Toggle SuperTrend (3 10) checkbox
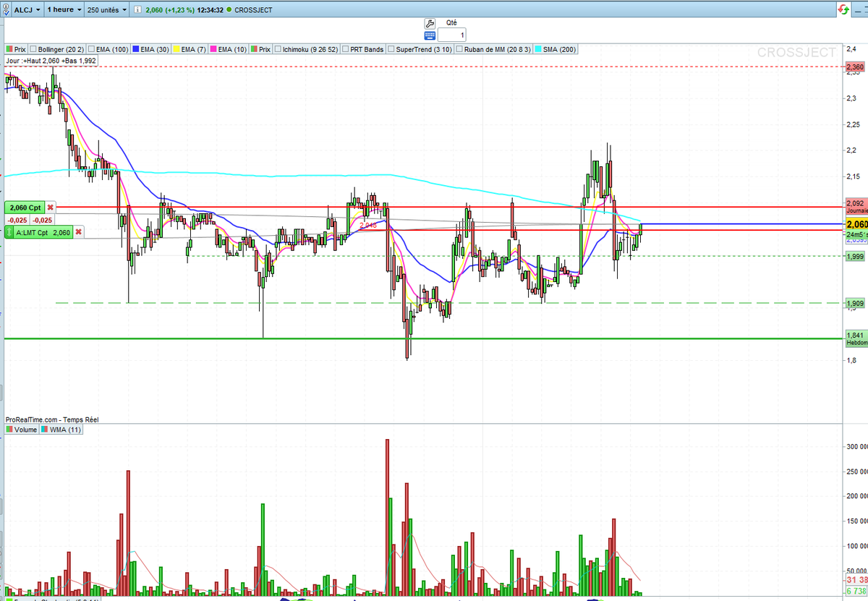Image resolution: width=868 pixels, height=601 pixels. 391,49
